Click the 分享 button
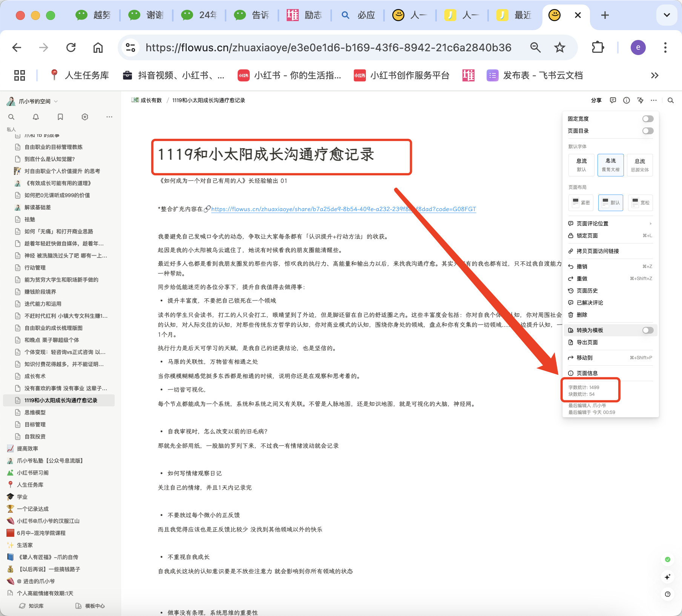The width and height of the screenshot is (682, 616). coord(596,100)
